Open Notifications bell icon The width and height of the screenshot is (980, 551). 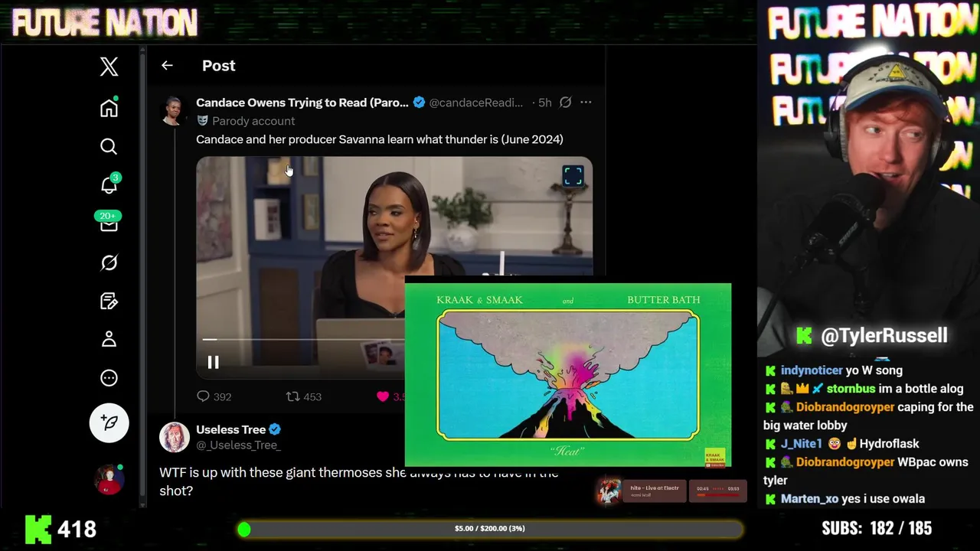coord(109,184)
